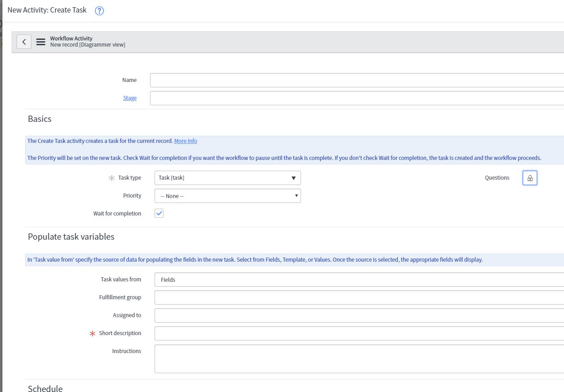Open help for Create Task activity

(x=99, y=11)
